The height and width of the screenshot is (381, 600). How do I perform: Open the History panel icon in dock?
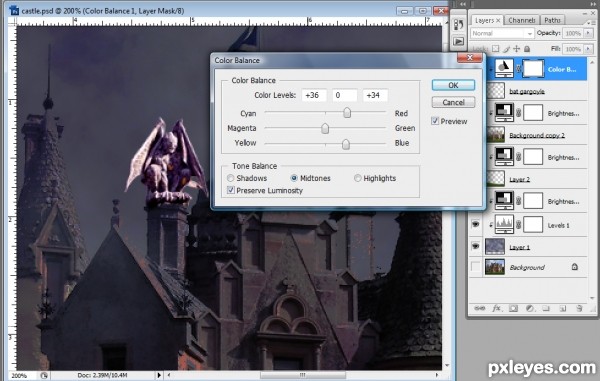[x=458, y=25]
